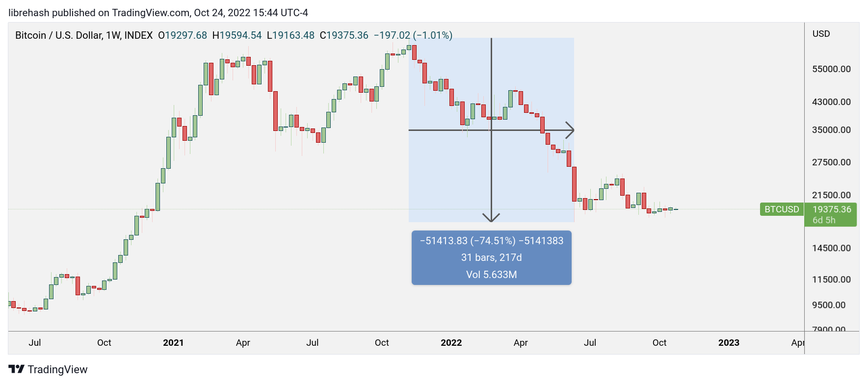Click the closing price value C19375.36

344,35
